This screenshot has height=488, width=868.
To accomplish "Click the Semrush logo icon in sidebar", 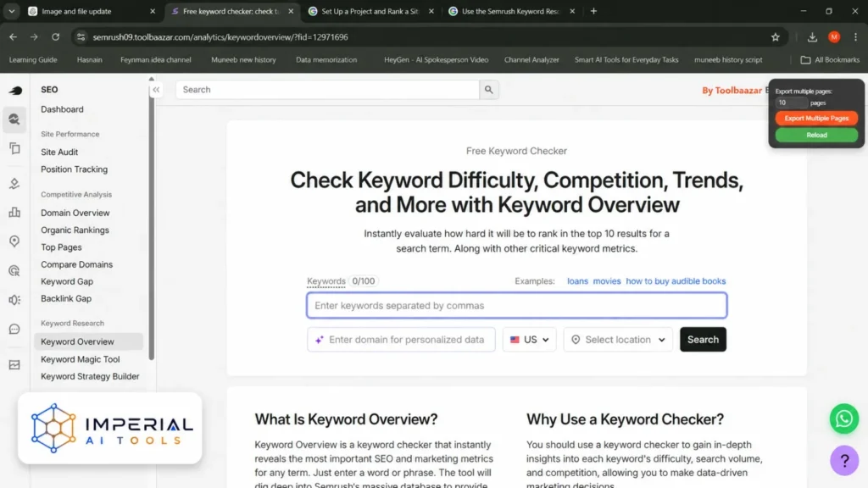I will click(x=15, y=90).
